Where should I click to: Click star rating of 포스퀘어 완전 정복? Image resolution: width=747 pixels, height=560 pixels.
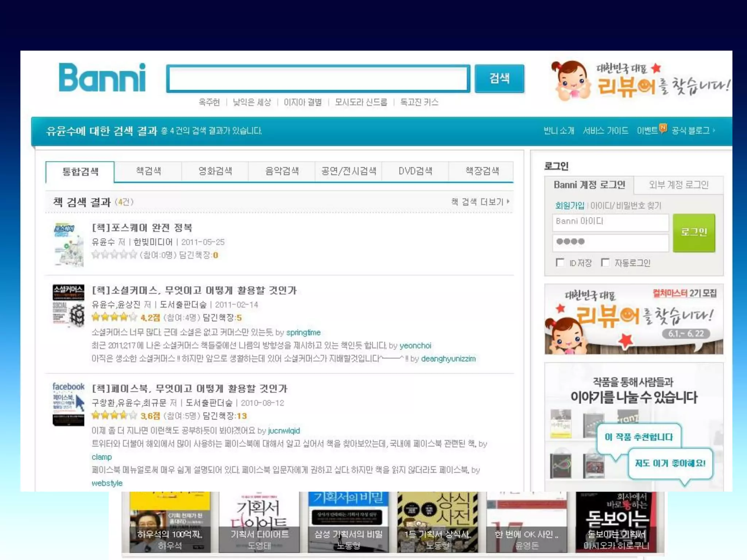[114, 255]
